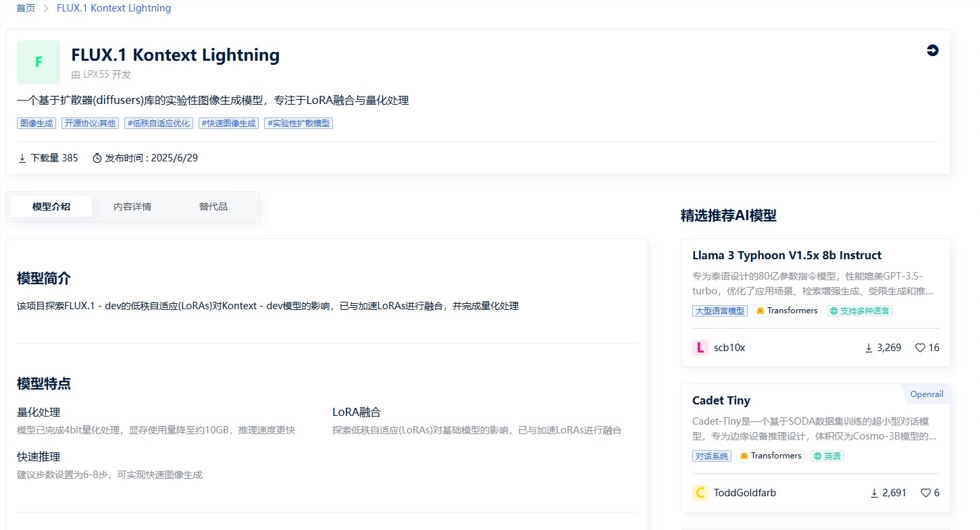Click the heart icon next to 6
This screenshot has width=980, height=530.
coord(926,493)
